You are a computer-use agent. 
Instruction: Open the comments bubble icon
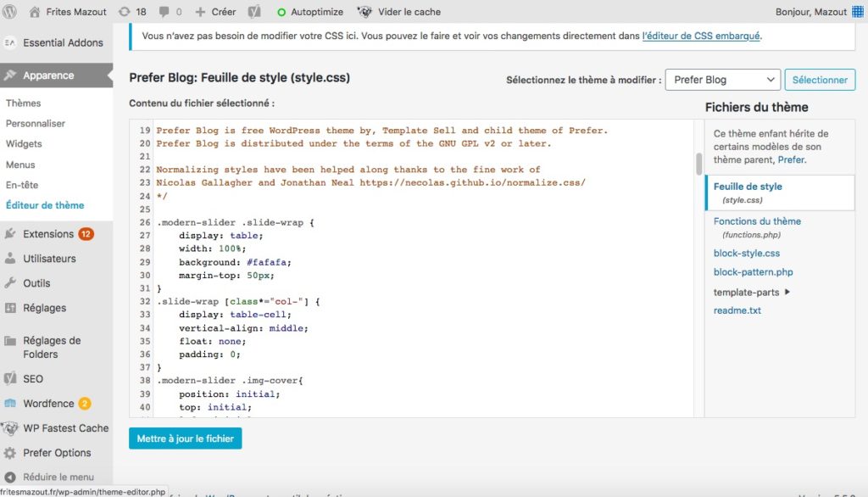[164, 12]
